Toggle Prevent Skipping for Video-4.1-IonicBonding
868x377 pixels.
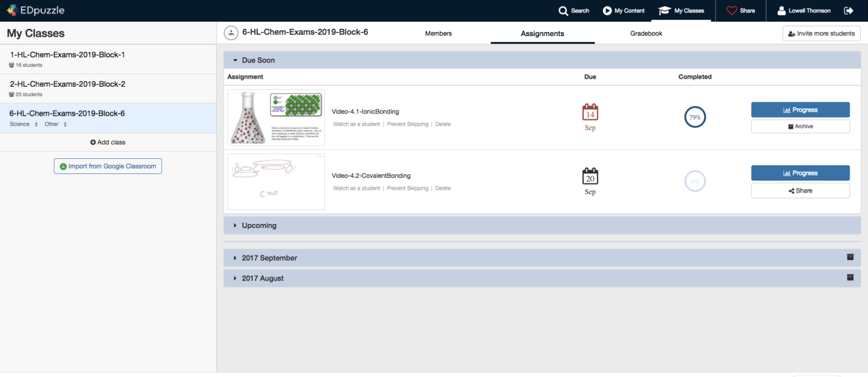pos(407,124)
